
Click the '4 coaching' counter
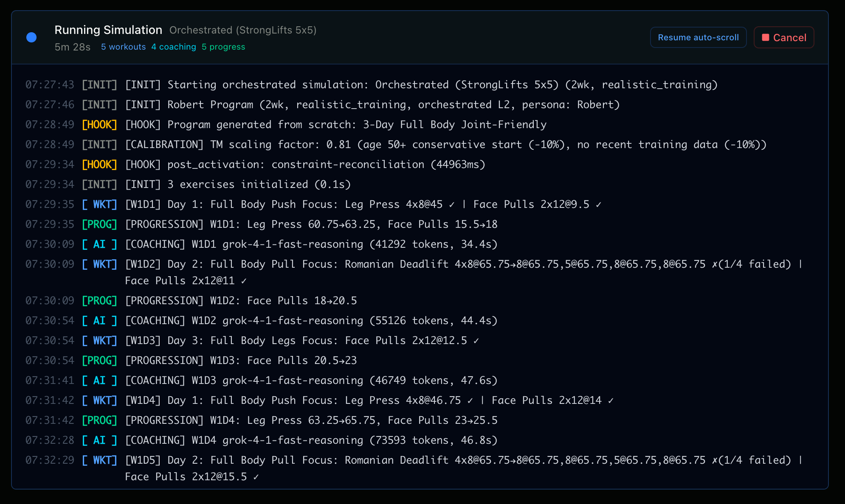click(174, 47)
